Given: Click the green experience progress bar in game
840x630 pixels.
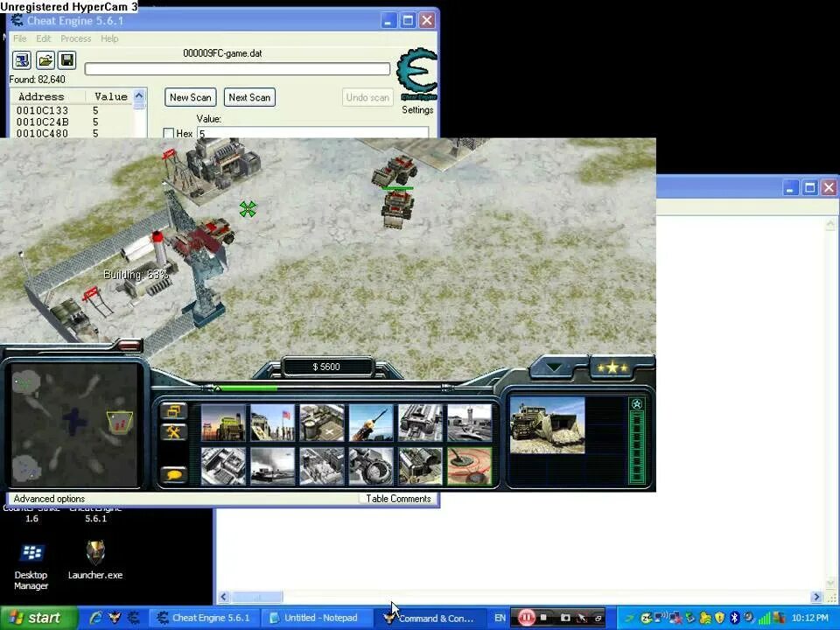Looking at the screenshot, I should 248,388.
